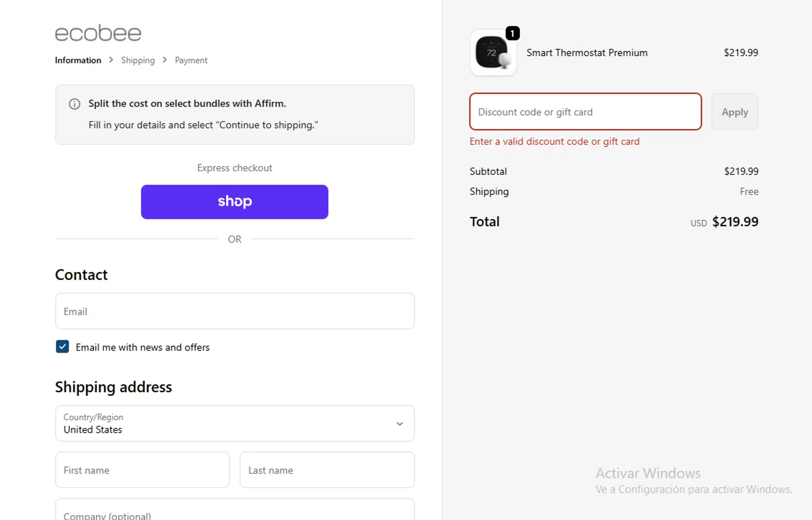
Task: Click into the Email field
Action: 234,311
